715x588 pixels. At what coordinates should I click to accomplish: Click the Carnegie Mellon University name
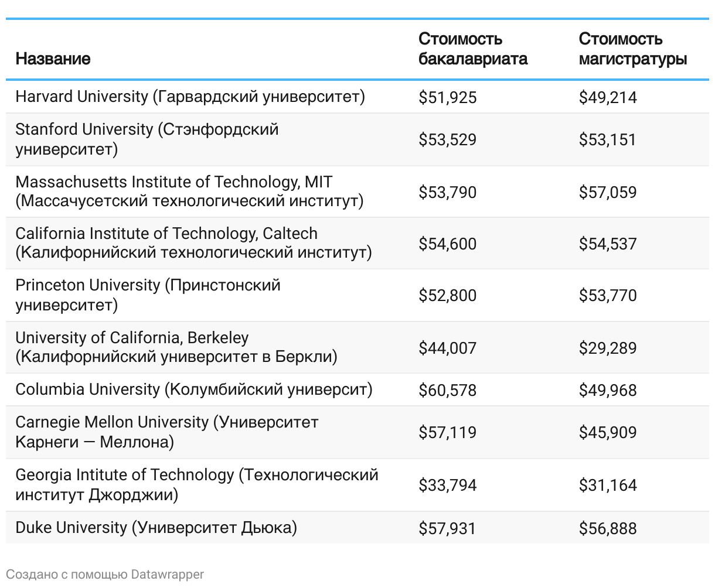click(166, 432)
